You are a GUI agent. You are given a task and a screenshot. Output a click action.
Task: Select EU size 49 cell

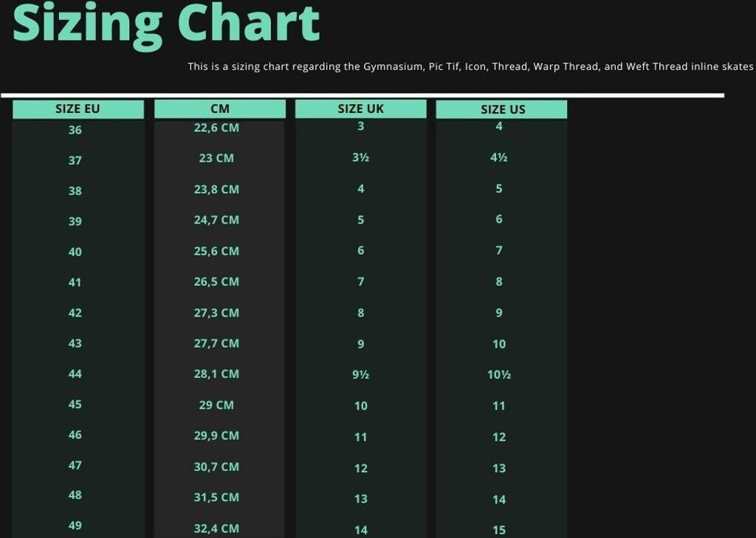click(x=75, y=525)
